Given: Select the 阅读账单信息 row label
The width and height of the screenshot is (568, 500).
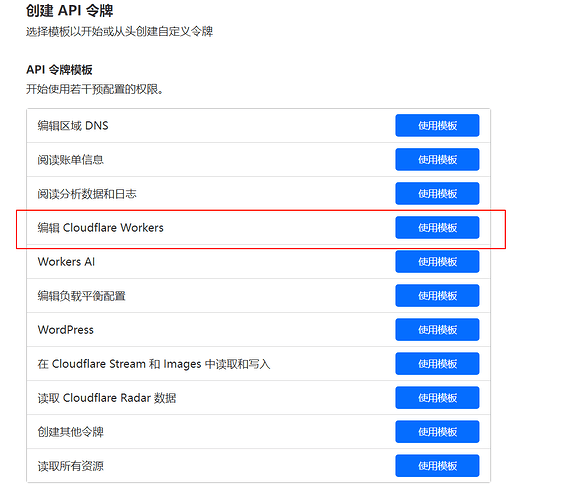Looking at the screenshot, I should (71, 160).
